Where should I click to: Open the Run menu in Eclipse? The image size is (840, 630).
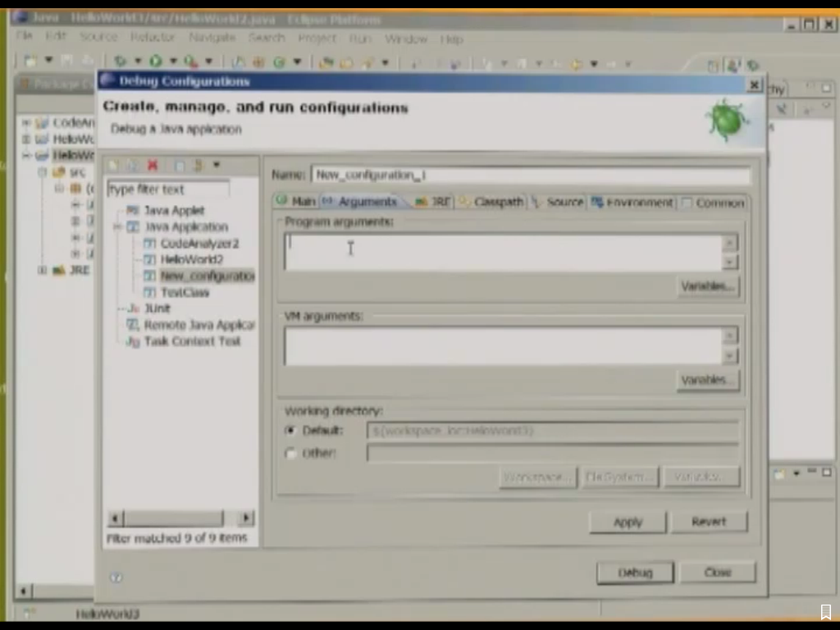360,39
